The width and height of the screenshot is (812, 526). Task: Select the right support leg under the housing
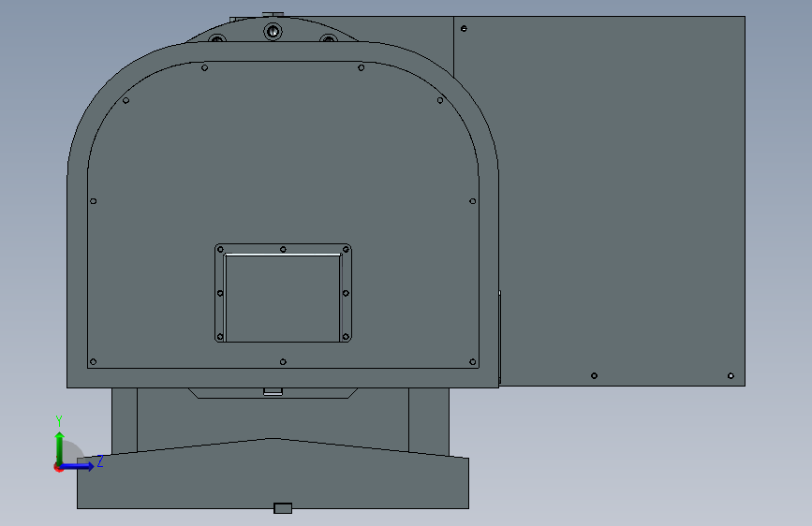point(429,421)
